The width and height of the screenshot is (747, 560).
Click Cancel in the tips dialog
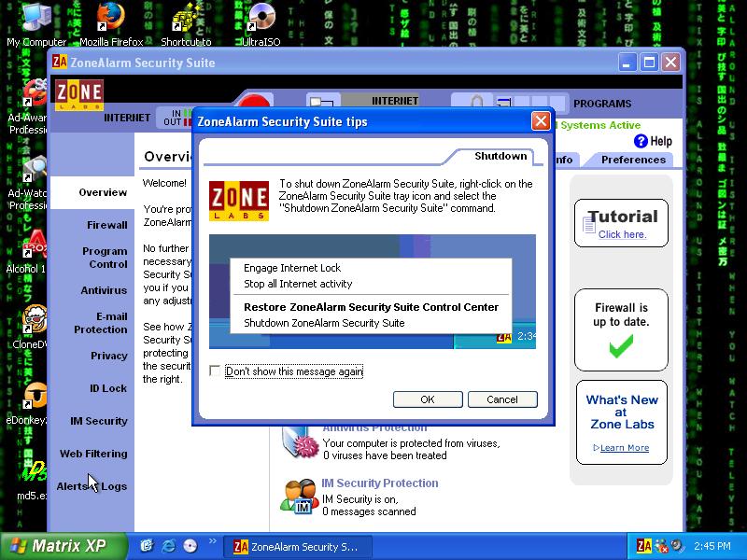[x=502, y=399]
